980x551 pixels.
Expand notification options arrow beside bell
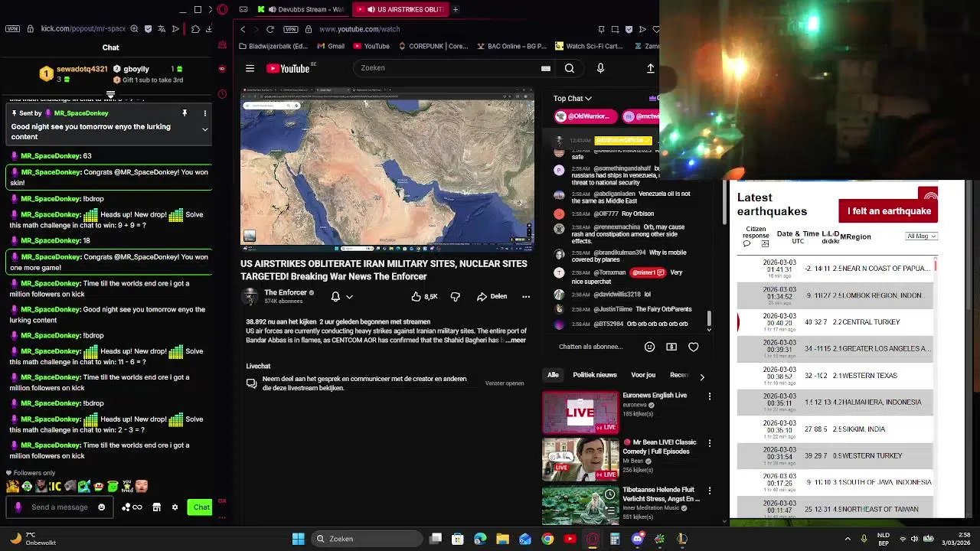tap(349, 296)
